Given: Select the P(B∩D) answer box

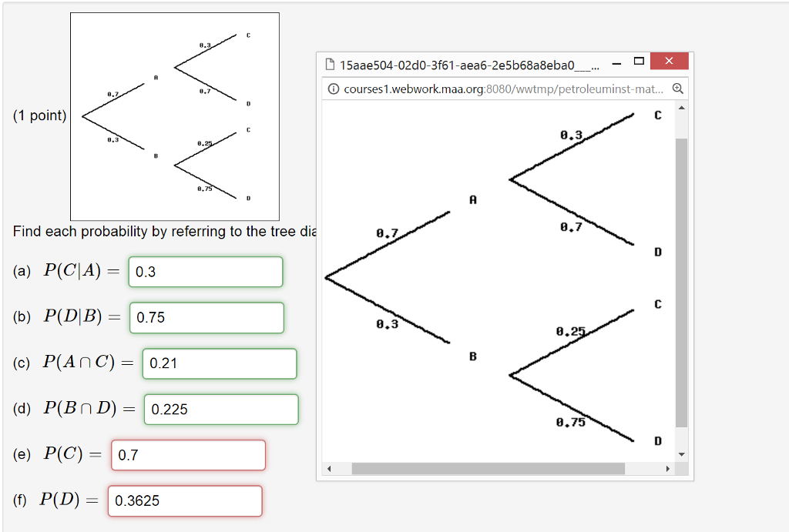Looking at the screenshot, I should click(220, 409).
